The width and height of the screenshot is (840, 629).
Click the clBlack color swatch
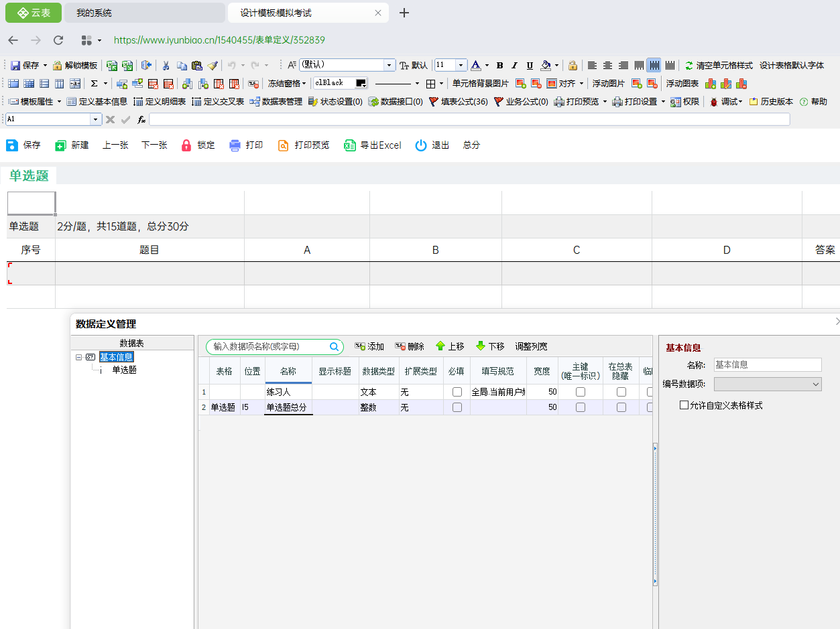[x=361, y=84]
